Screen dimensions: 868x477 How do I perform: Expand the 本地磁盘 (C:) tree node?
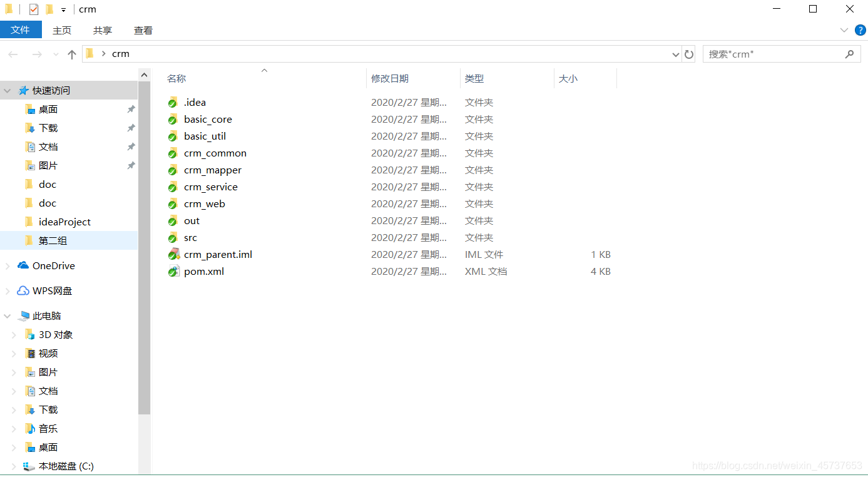point(14,466)
